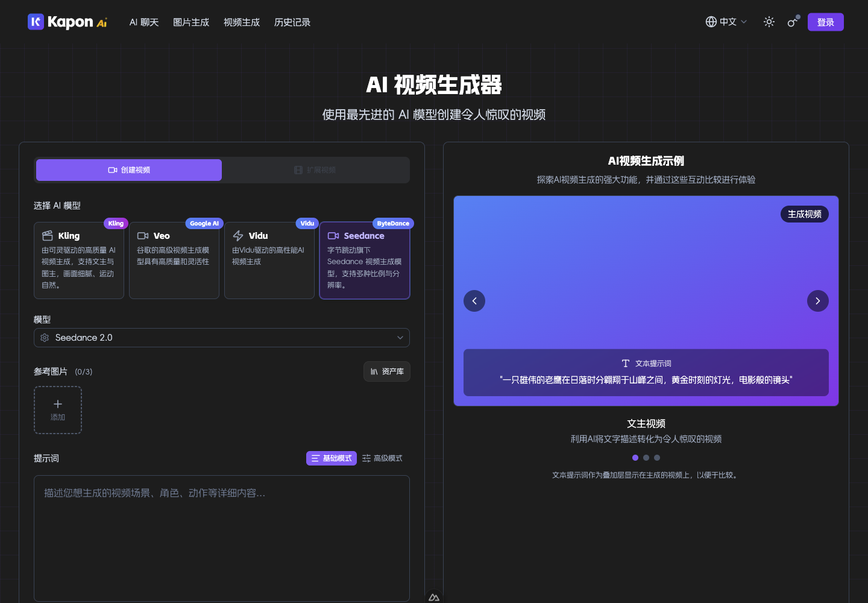The height and width of the screenshot is (603, 868).
Task: Select the third carousel dot
Action: [657, 458]
